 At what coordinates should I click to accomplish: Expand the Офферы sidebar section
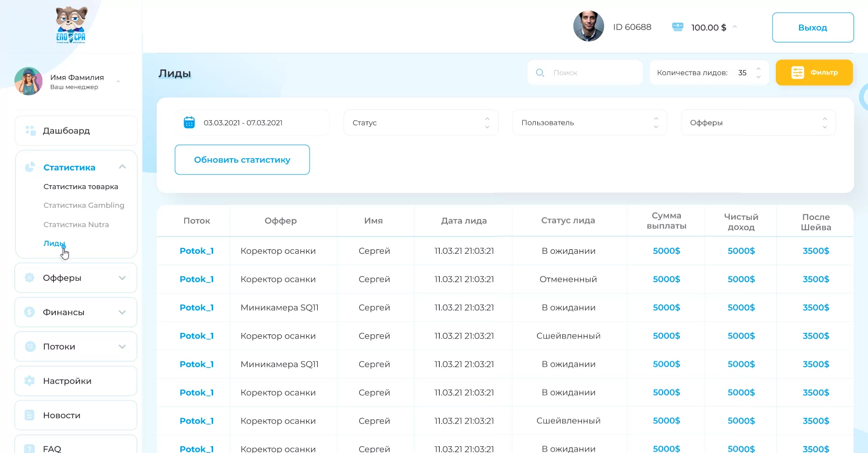pyautogui.click(x=122, y=278)
